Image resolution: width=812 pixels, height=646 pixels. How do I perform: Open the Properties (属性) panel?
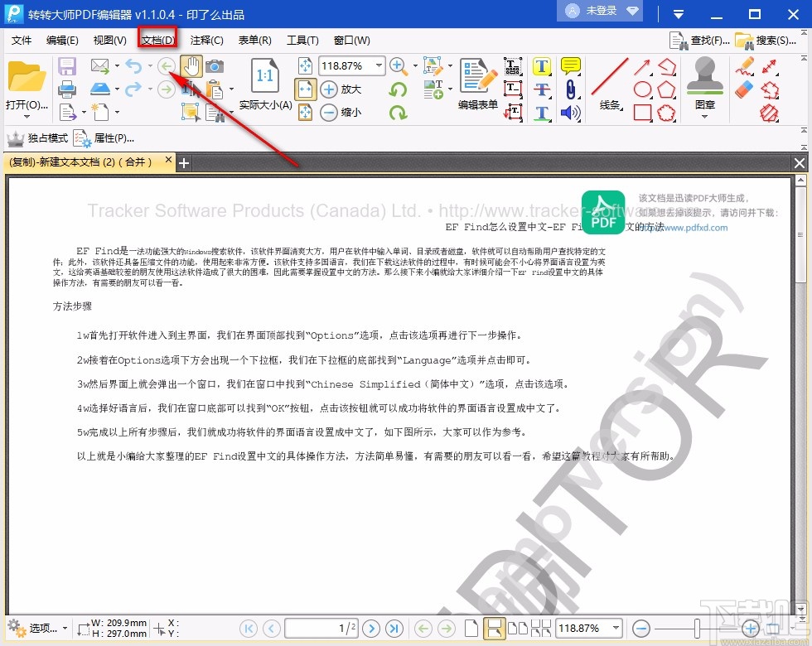click(104, 138)
